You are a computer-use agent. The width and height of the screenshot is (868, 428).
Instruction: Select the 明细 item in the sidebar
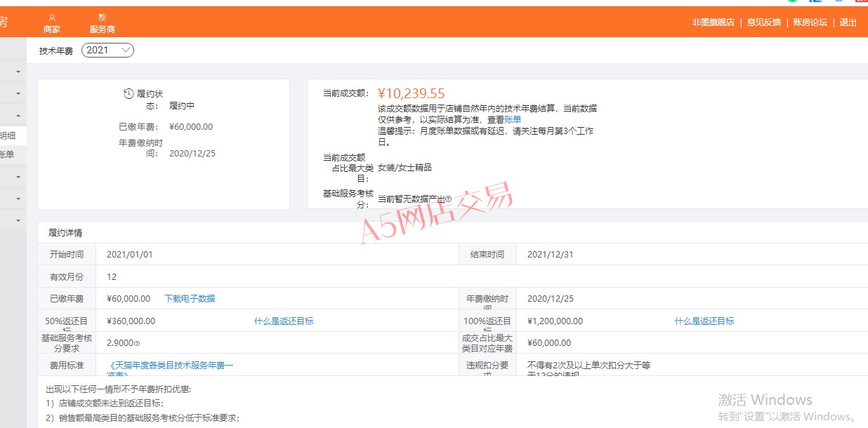(7, 136)
